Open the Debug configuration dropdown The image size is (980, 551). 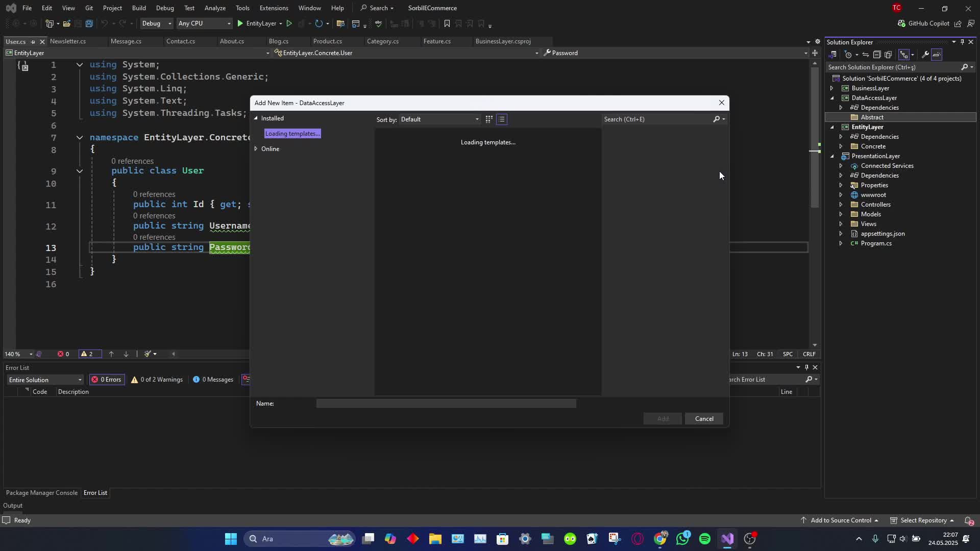(156, 23)
